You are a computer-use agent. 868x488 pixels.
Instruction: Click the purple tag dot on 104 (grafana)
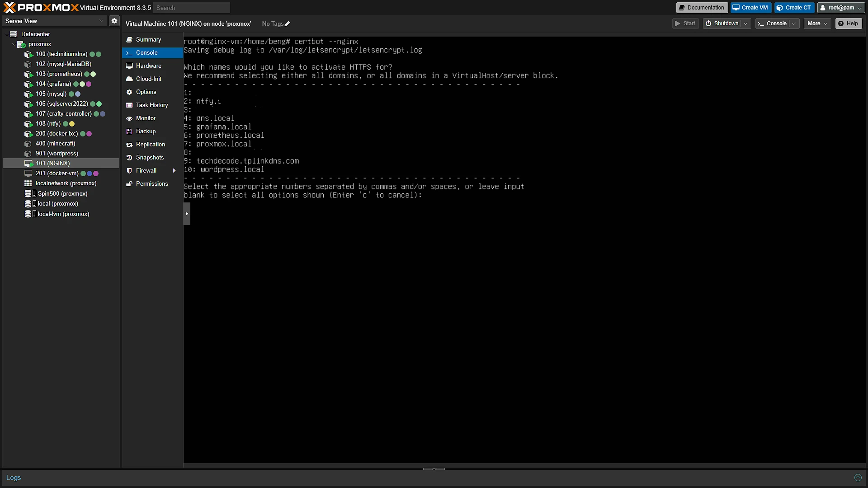coord(89,84)
